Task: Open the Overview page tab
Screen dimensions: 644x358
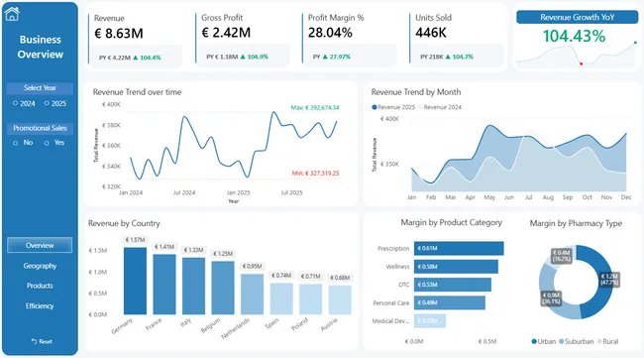Action: coord(40,245)
